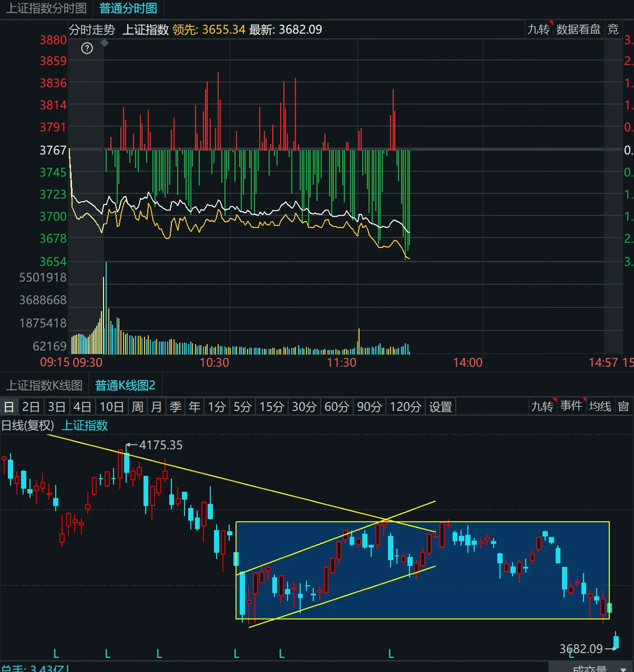Switch to 普通分时图 tab
The width and height of the screenshot is (634, 672).
coord(128,8)
